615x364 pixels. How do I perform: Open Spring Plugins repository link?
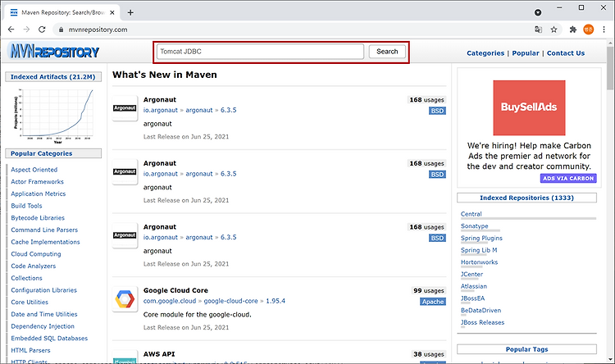(481, 238)
